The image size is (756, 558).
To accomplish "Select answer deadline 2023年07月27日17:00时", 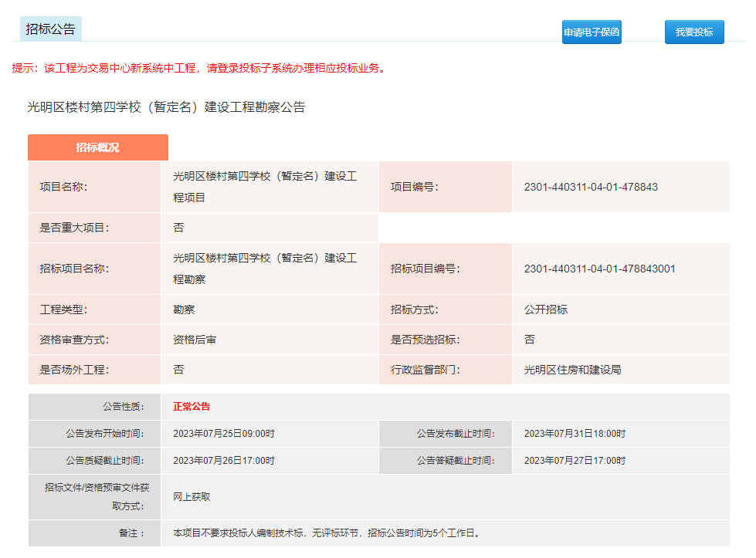I will 575,461.
